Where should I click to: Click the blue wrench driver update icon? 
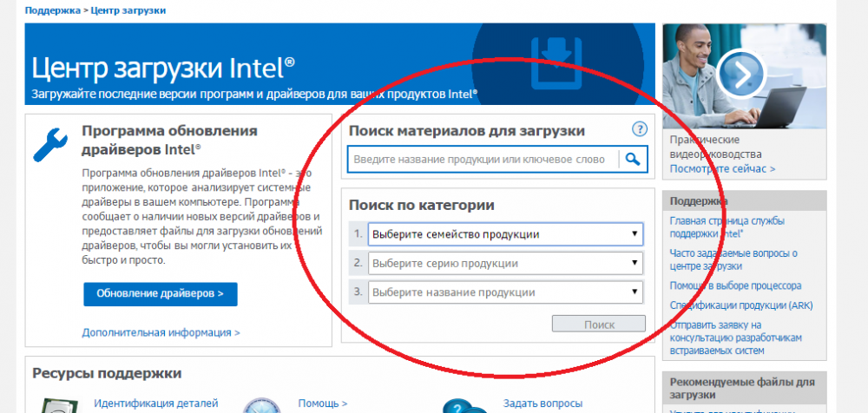tap(50, 145)
